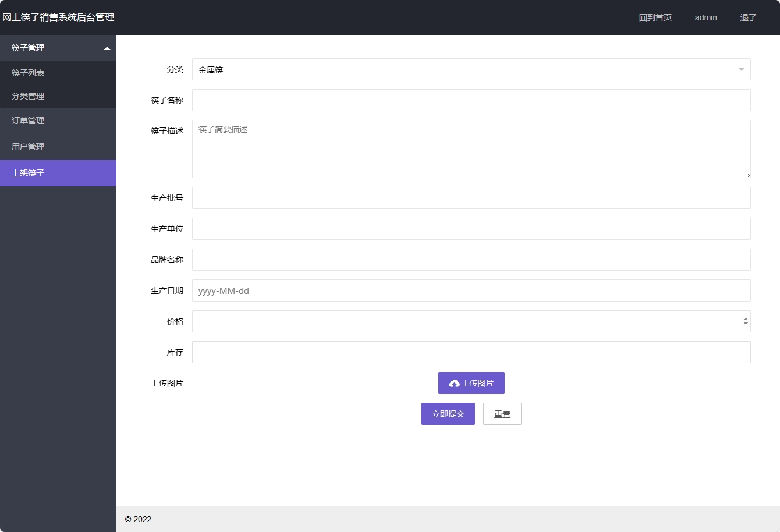Image resolution: width=780 pixels, height=532 pixels.
Task: Click the collapse chevron beside 筷子管理
Action: [108, 48]
